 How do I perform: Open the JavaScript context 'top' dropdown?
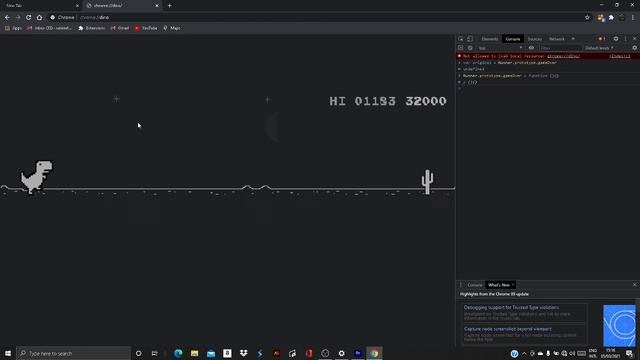[x=500, y=48]
